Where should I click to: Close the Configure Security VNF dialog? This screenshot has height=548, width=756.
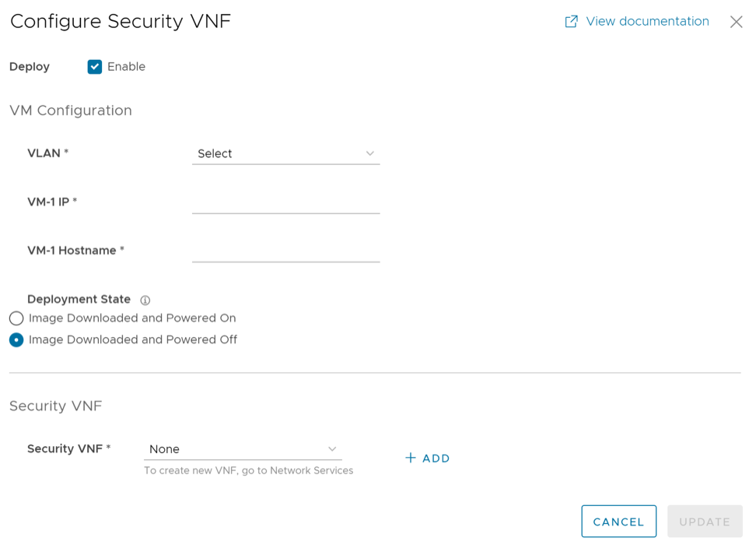click(x=736, y=22)
